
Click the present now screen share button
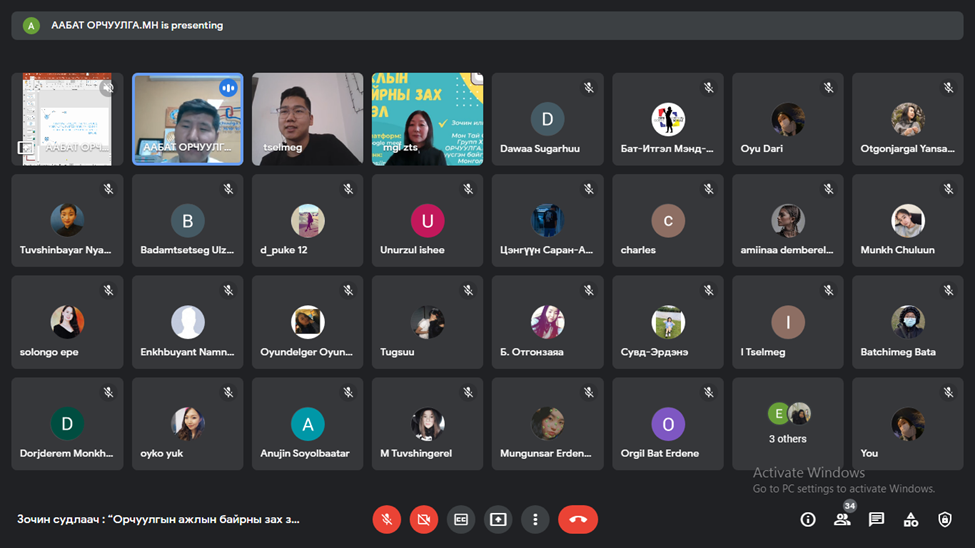click(x=498, y=519)
